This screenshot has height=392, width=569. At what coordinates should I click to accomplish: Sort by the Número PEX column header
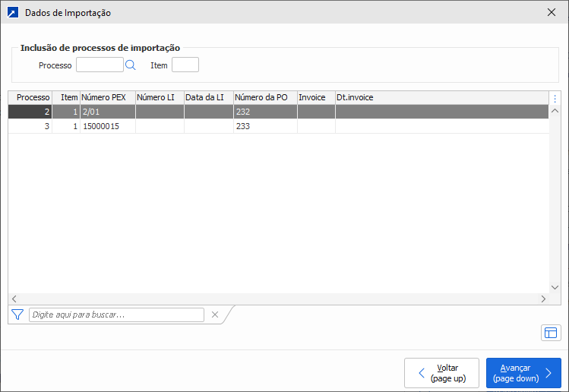tap(107, 97)
